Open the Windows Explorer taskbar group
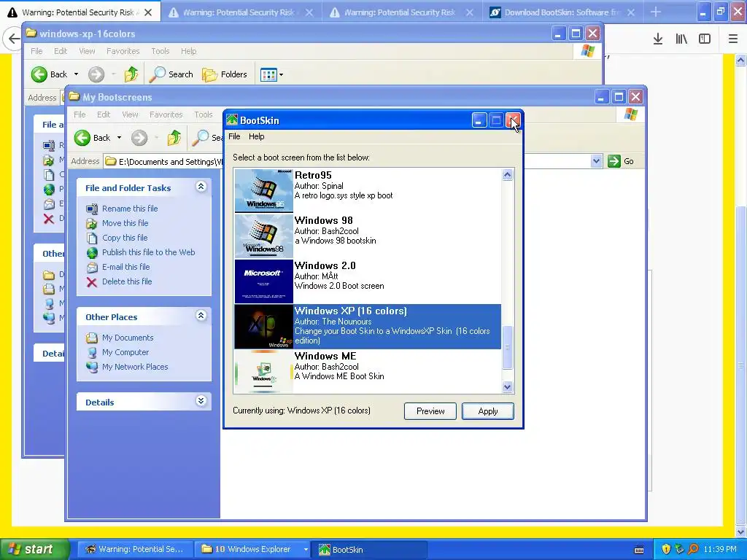This screenshot has width=747, height=560. (x=254, y=550)
